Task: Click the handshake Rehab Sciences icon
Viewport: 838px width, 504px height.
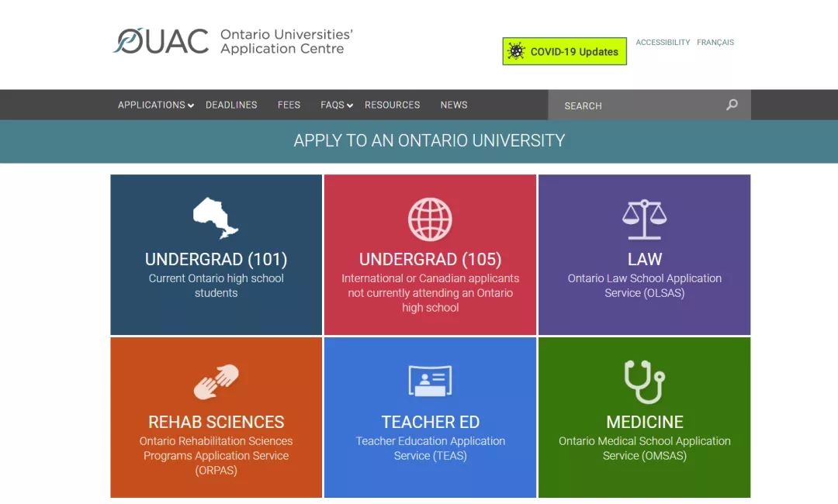Action: (216, 381)
